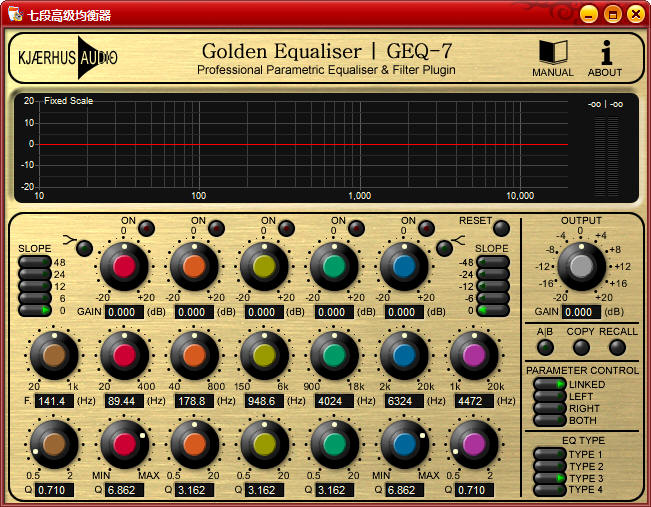Toggle ON LED for yellow band
This screenshot has height=507, width=651.
click(286, 228)
